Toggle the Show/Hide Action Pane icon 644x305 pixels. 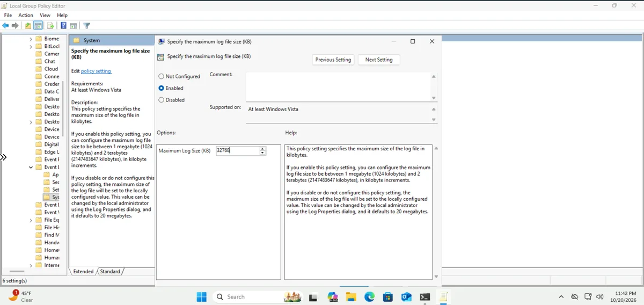pyautogui.click(x=74, y=25)
